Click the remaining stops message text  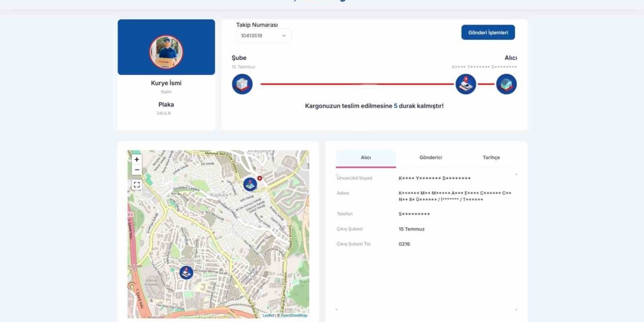pyautogui.click(x=374, y=106)
